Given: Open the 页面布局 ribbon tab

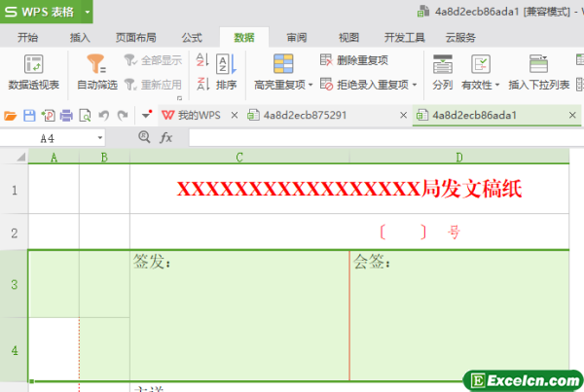Looking at the screenshot, I should pos(136,38).
